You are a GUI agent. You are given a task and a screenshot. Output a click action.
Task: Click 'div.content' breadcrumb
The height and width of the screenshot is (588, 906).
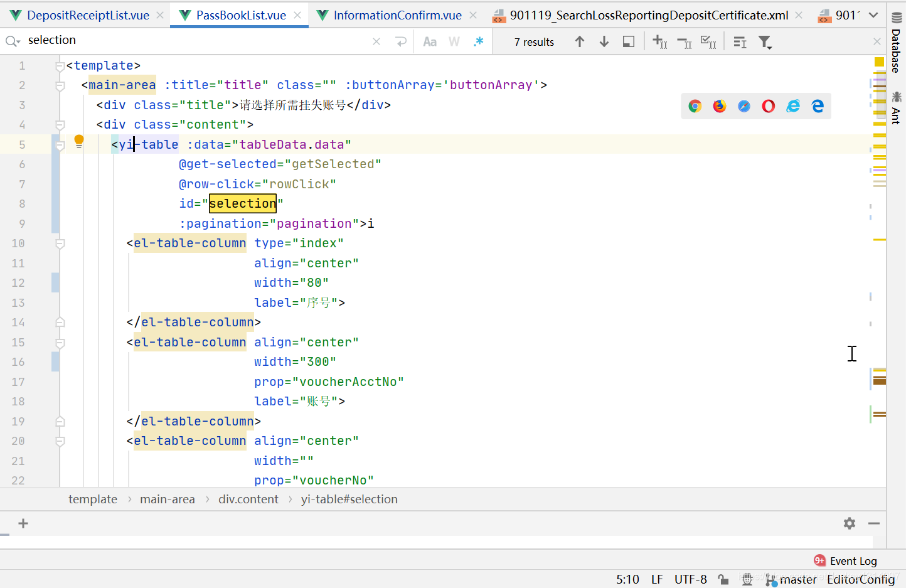(248, 499)
